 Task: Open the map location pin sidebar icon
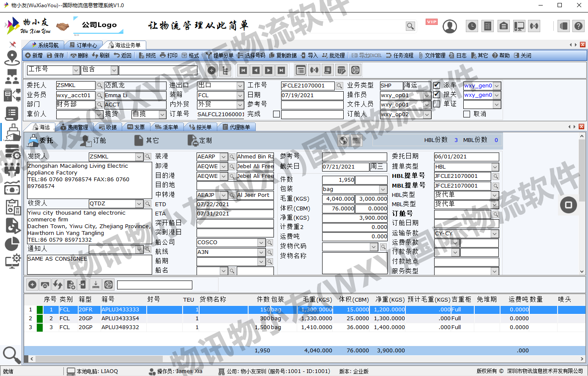click(x=12, y=58)
